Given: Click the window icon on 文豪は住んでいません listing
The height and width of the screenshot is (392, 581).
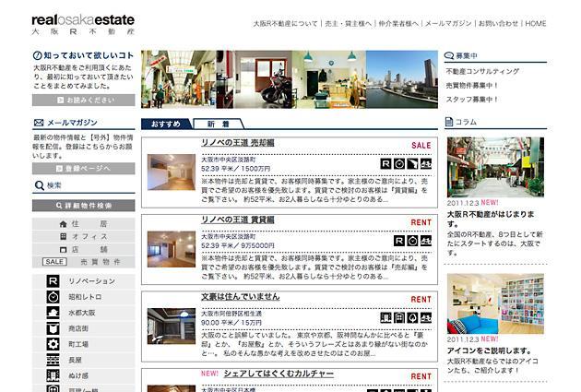Looking at the screenshot, I should tap(399, 317).
